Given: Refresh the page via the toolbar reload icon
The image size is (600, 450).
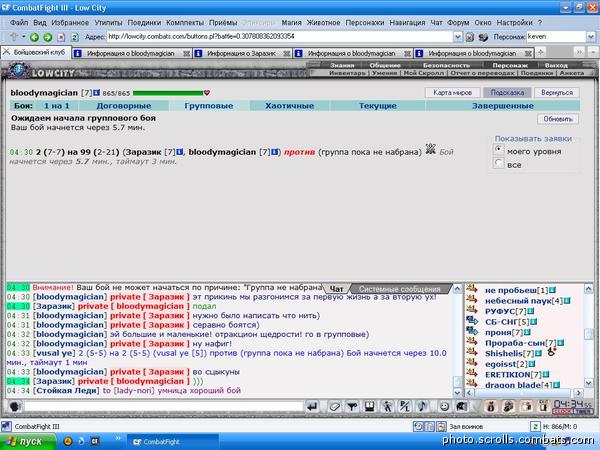Looking at the screenshot, I should coord(75,37).
